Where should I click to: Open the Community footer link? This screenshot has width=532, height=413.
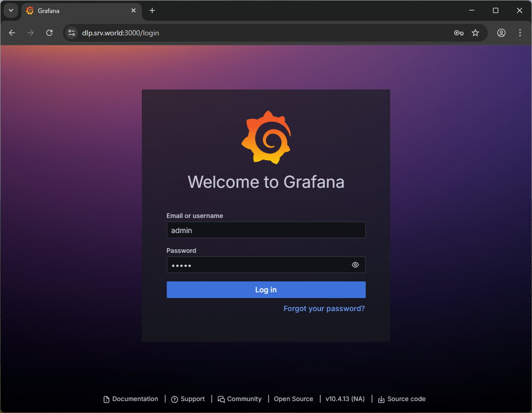click(244, 399)
